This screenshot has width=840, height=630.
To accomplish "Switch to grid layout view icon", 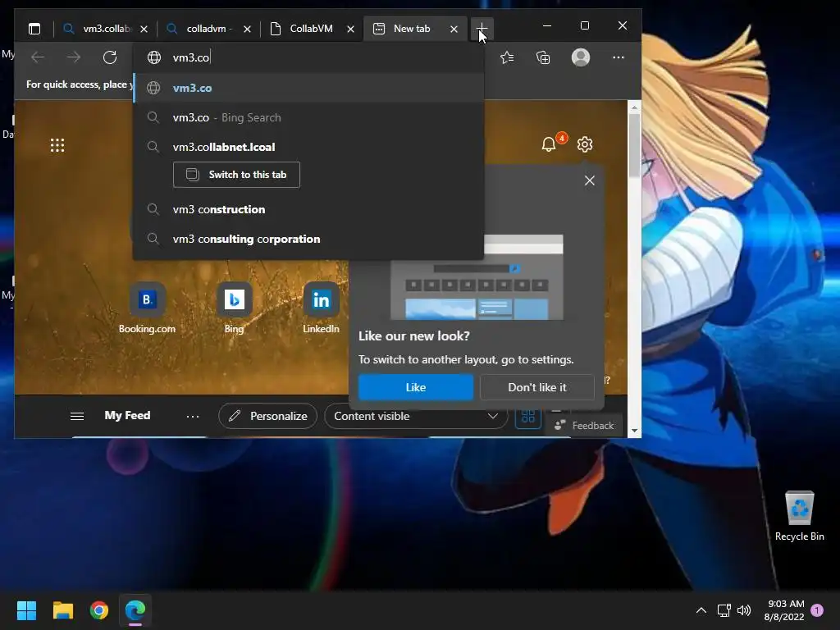I will (527, 416).
